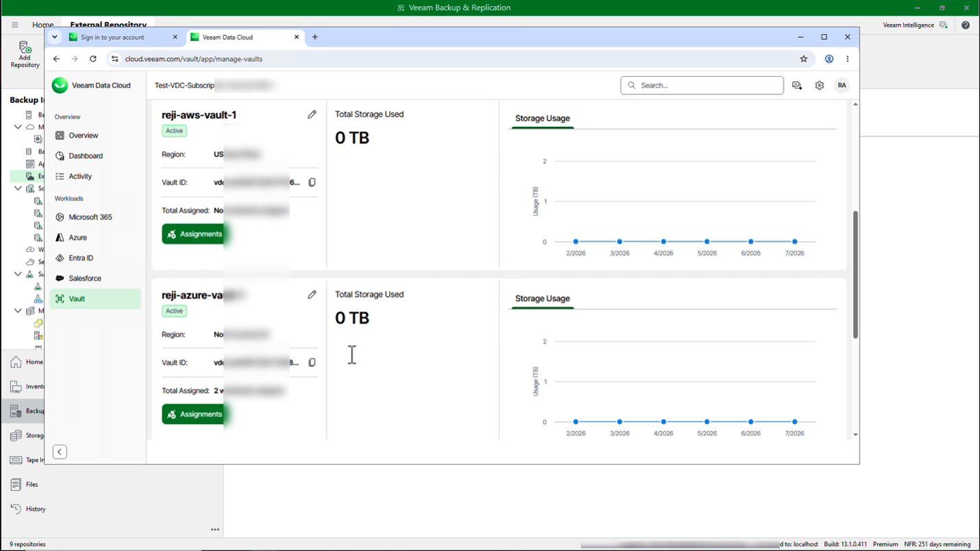Open the tab search dropdown arrow
Viewport: 980px width, 551px height.
55,37
